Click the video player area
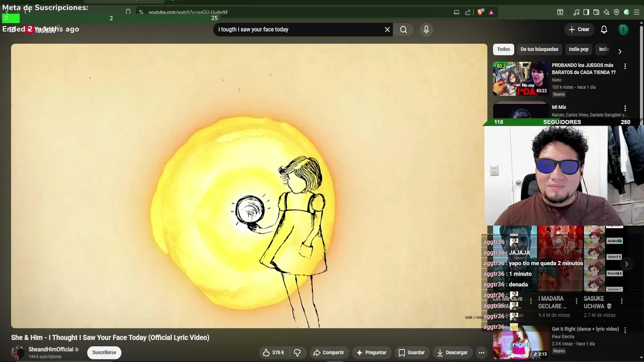The image size is (644, 362). pyautogui.click(x=249, y=186)
